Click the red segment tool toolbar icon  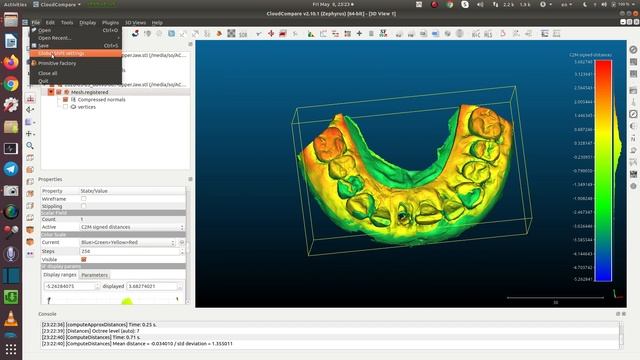(282, 33)
